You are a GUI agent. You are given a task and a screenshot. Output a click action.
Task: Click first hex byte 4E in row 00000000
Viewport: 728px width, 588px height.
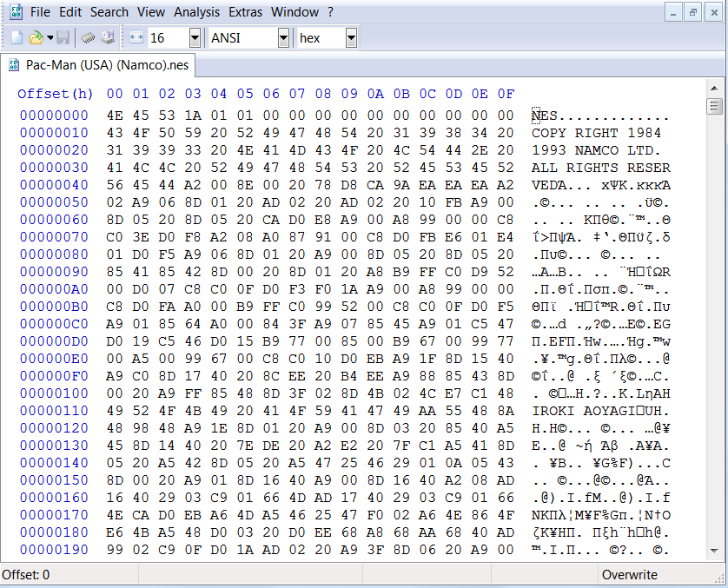click(115, 116)
